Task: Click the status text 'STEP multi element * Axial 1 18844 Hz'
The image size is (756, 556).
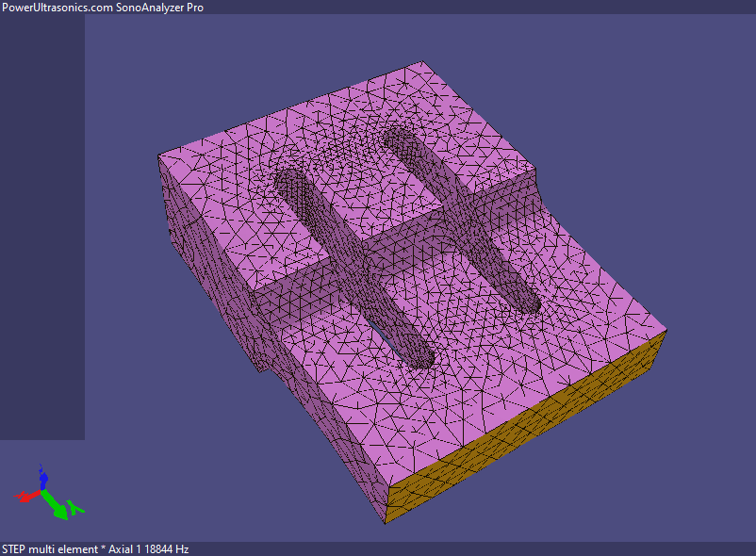Action: [95, 549]
